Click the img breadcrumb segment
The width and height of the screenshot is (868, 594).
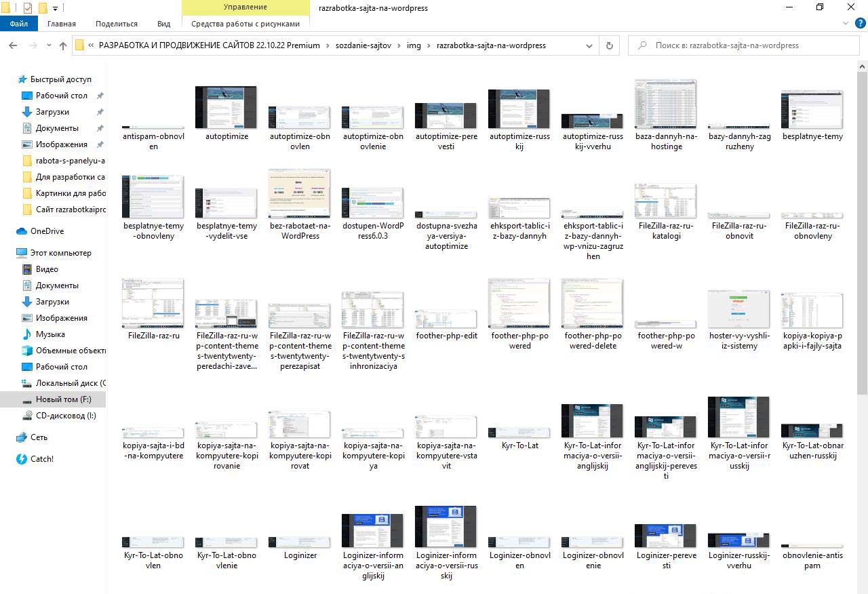414,45
